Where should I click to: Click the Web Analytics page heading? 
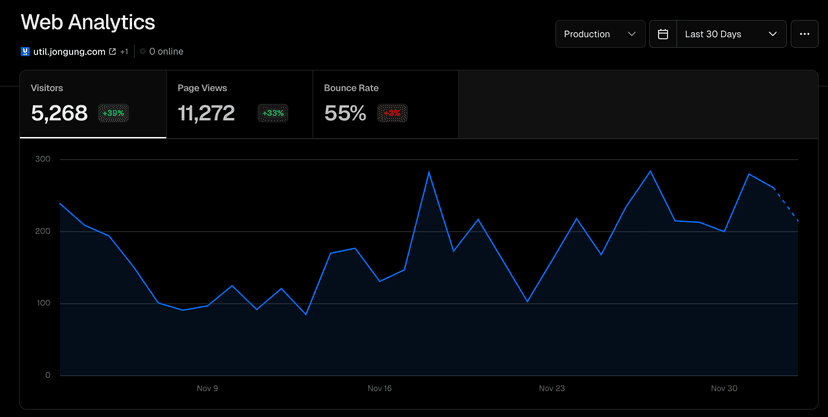(88, 21)
